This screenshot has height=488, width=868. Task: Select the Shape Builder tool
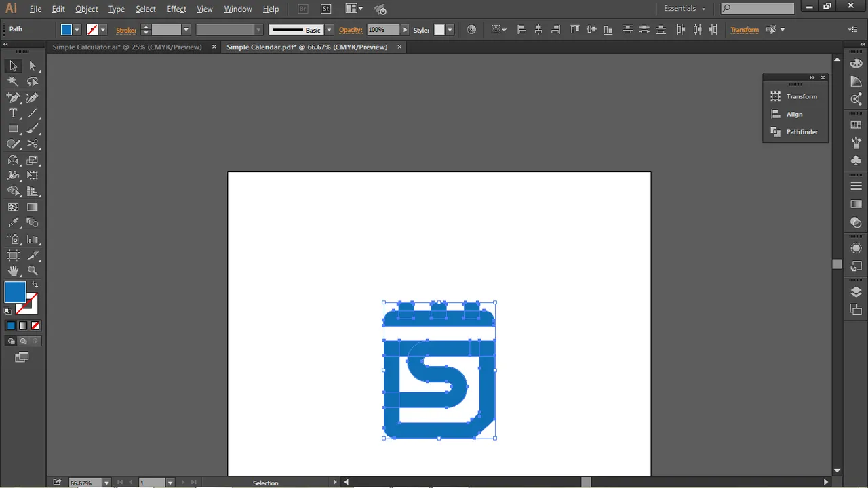[13, 191]
